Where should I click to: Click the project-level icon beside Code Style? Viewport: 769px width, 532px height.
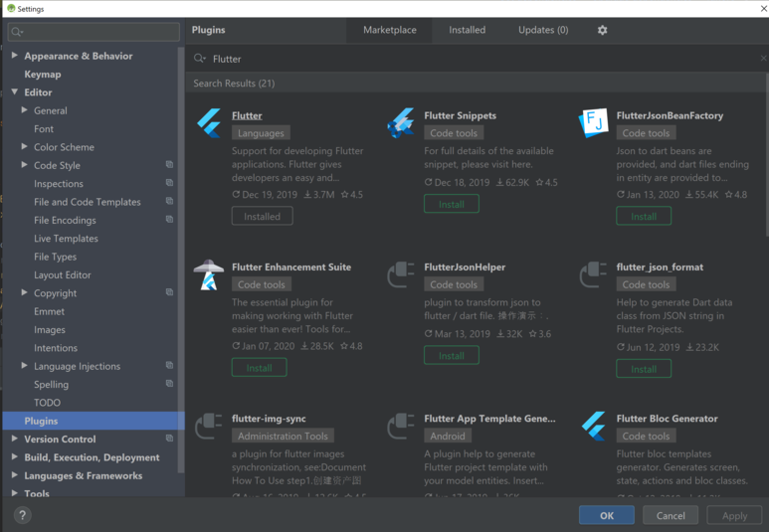(x=169, y=164)
